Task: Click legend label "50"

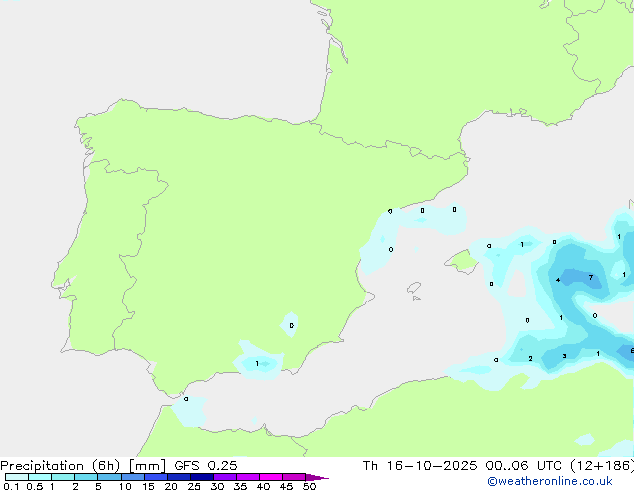Action: [x=309, y=486]
